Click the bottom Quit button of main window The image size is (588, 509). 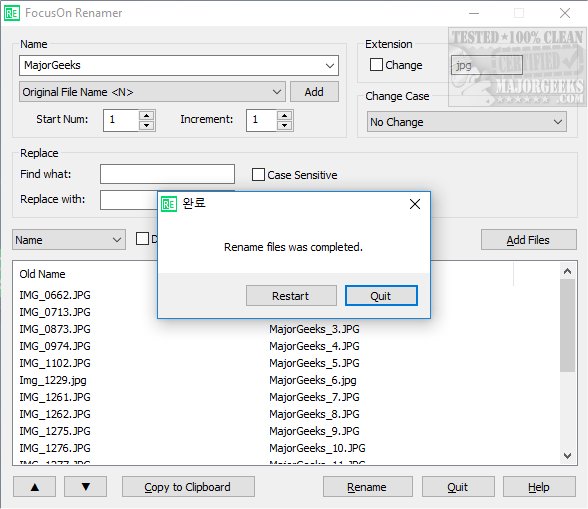click(x=458, y=487)
